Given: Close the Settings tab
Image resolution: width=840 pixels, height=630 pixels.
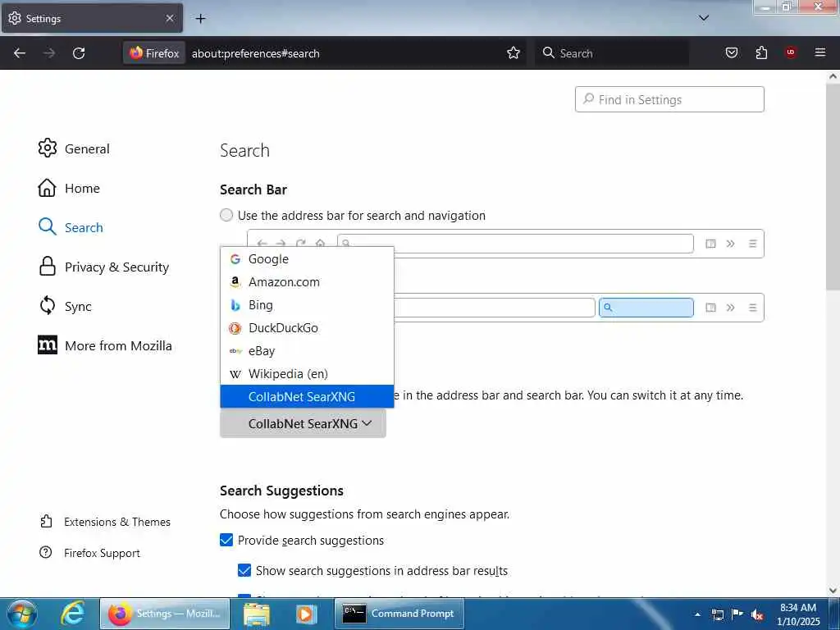Looking at the screenshot, I should (170, 18).
